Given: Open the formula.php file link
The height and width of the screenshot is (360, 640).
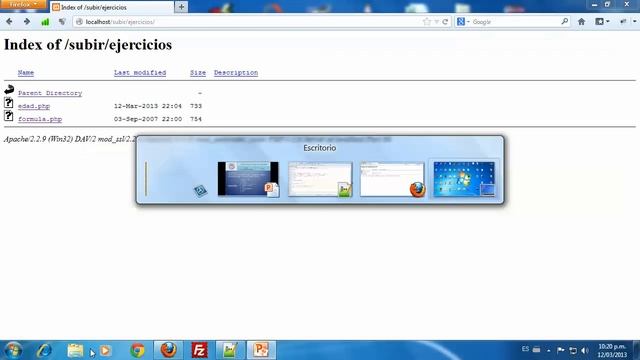Looking at the screenshot, I should click(x=40, y=119).
